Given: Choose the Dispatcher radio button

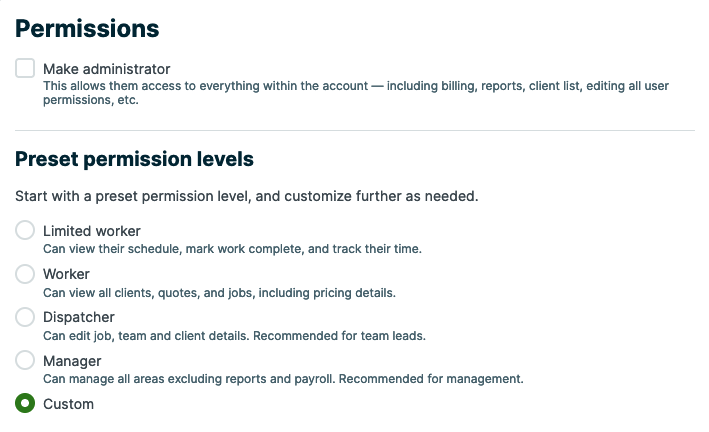Looking at the screenshot, I should click(25, 317).
